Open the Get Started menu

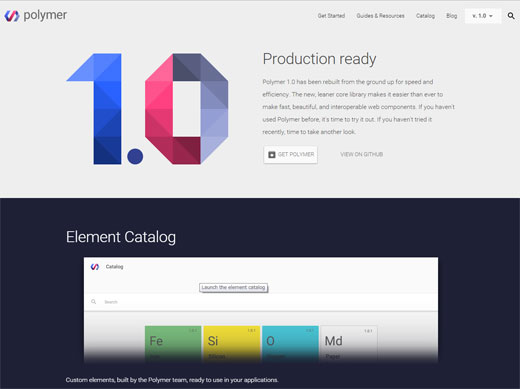pos(331,16)
